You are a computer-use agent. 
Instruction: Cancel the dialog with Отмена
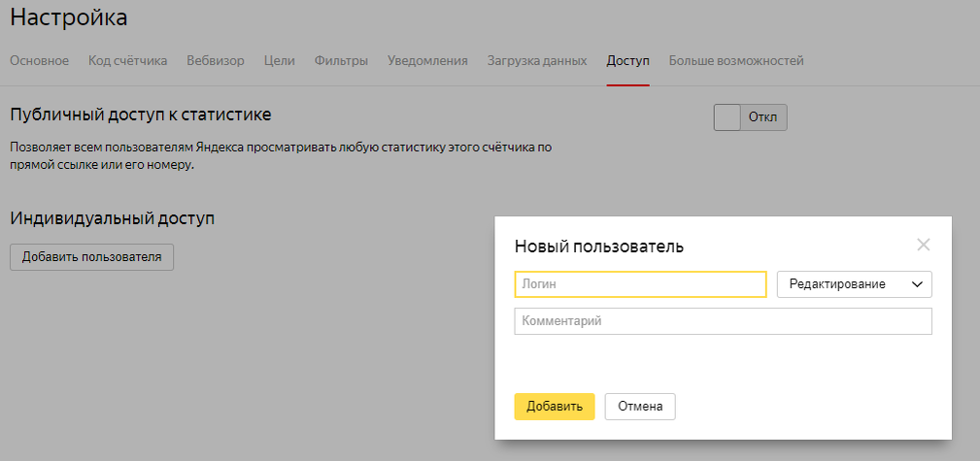(x=640, y=406)
